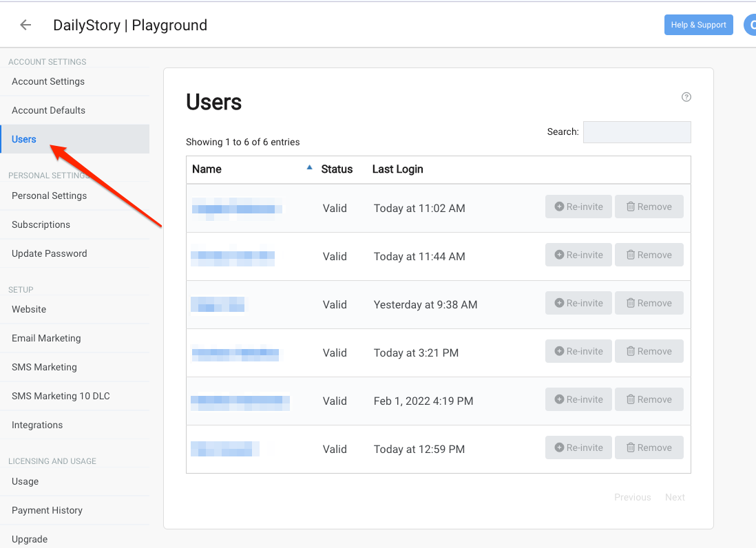This screenshot has width=756, height=548.
Task: Click the 'Today at 12:59 PM' cell
Action: 419,449
